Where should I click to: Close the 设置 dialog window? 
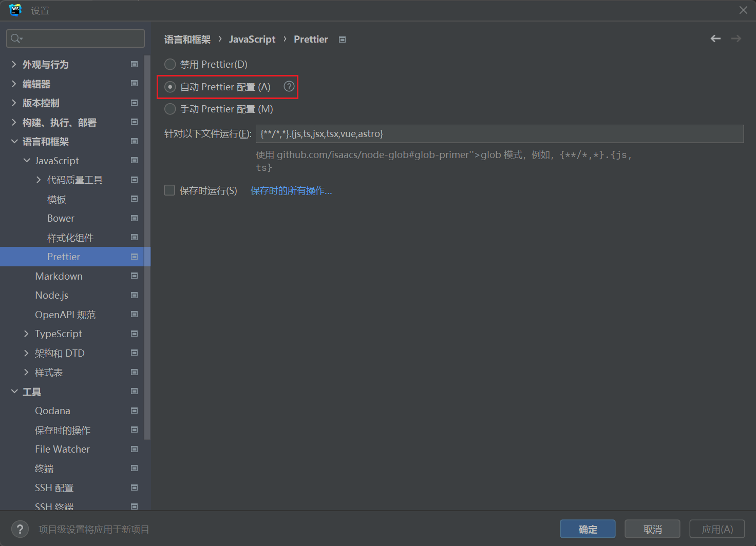coord(743,10)
